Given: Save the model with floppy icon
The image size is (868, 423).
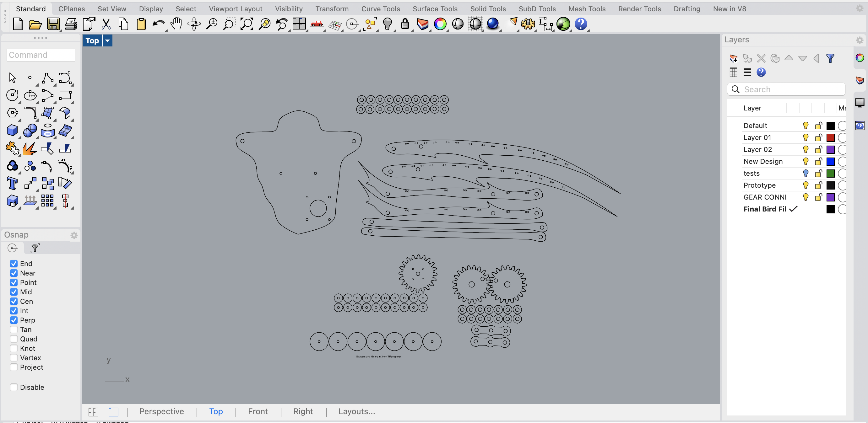Looking at the screenshot, I should pos(53,24).
